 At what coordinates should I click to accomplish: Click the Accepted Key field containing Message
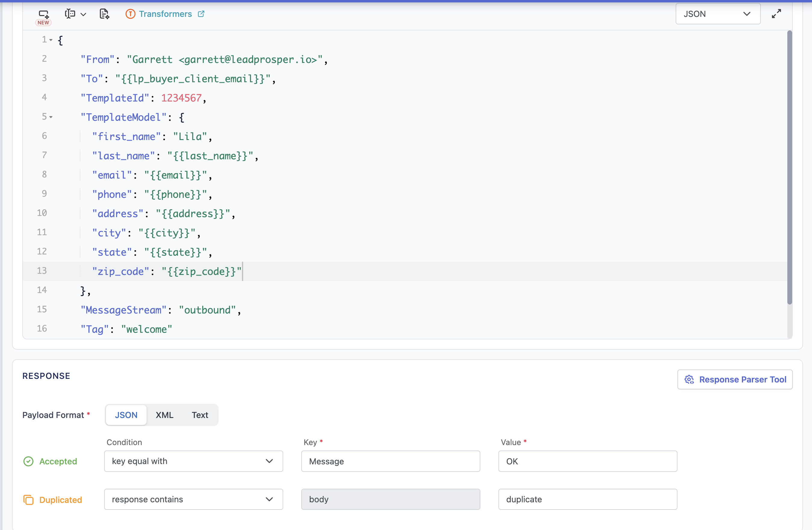click(390, 461)
